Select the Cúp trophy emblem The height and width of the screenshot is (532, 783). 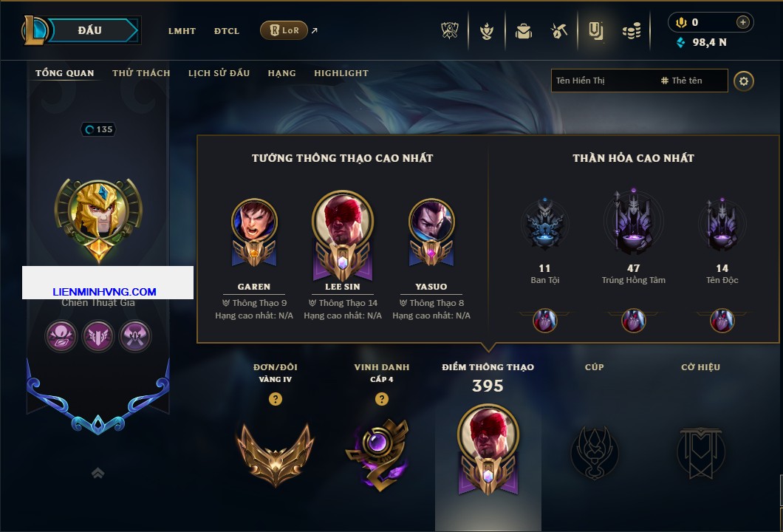click(594, 454)
